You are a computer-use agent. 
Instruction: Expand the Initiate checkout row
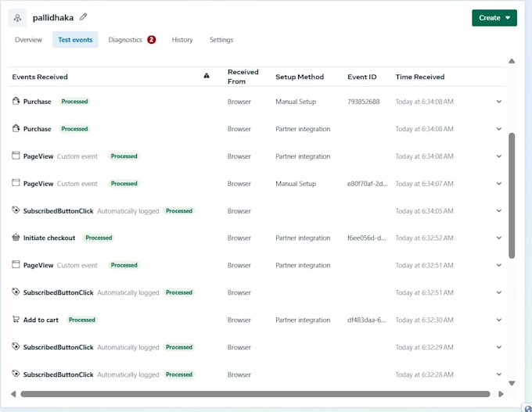(499, 238)
